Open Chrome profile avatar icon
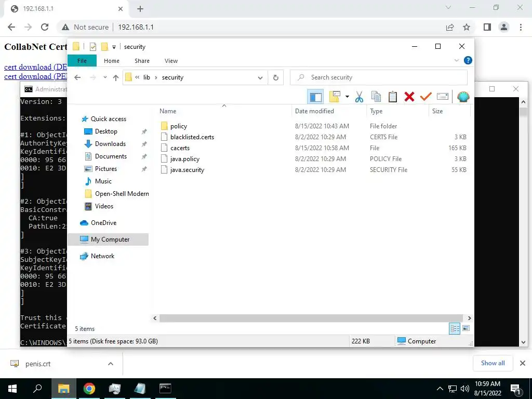532x399 pixels. click(x=504, y=27)
